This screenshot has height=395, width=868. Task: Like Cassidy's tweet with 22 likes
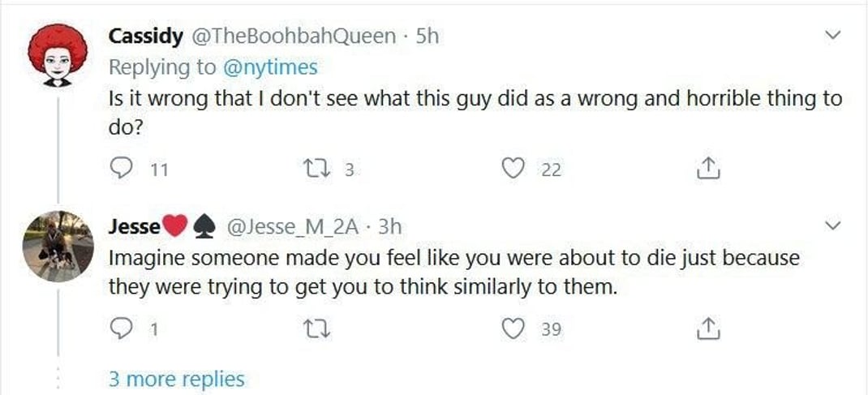[x=512, y=169]
